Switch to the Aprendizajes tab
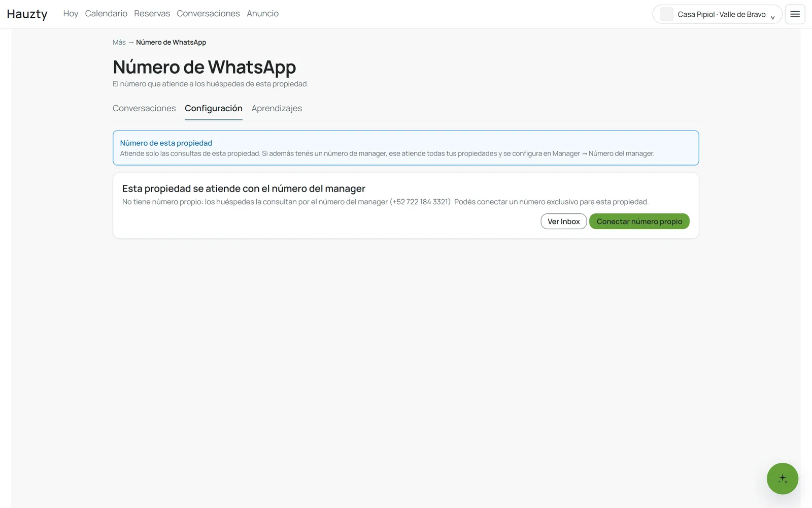The width and height of the screenshot is (812, 508). (x=277, y=108)
